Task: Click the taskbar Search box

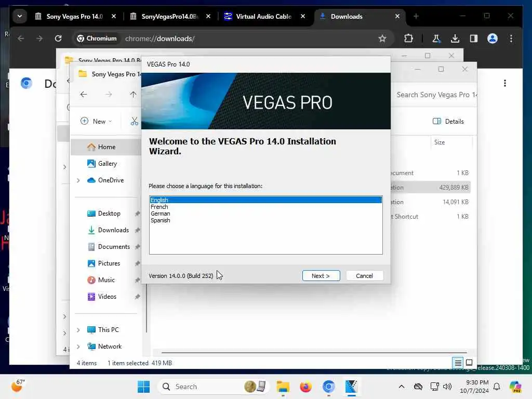Action: 213,387
